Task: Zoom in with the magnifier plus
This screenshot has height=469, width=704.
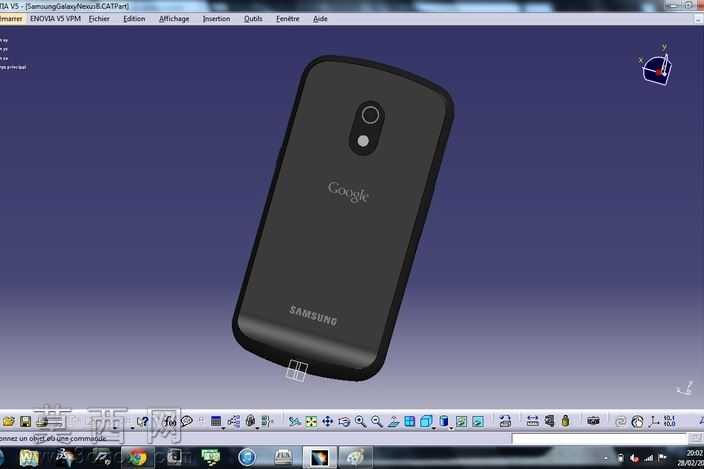Action: point(361,421)
